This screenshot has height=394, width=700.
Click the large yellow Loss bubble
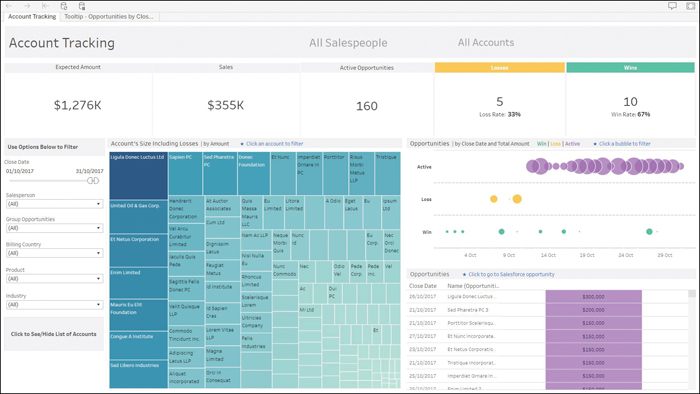[517, 199]
